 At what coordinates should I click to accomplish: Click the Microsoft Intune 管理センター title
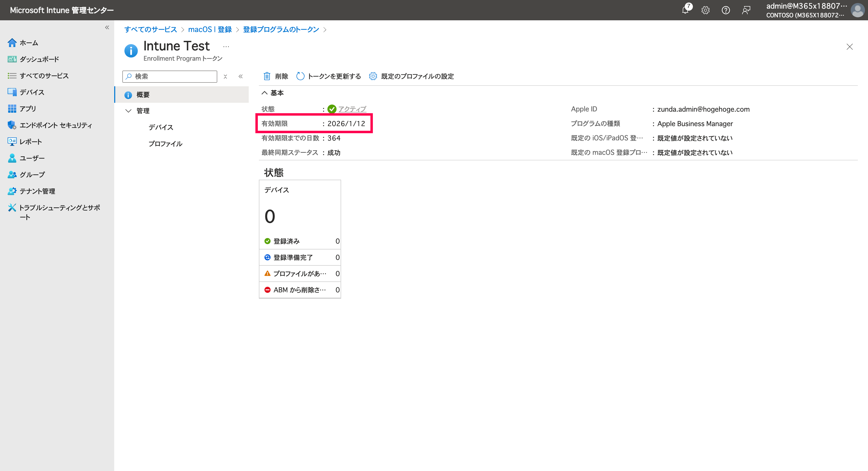[x=62, y=10]
